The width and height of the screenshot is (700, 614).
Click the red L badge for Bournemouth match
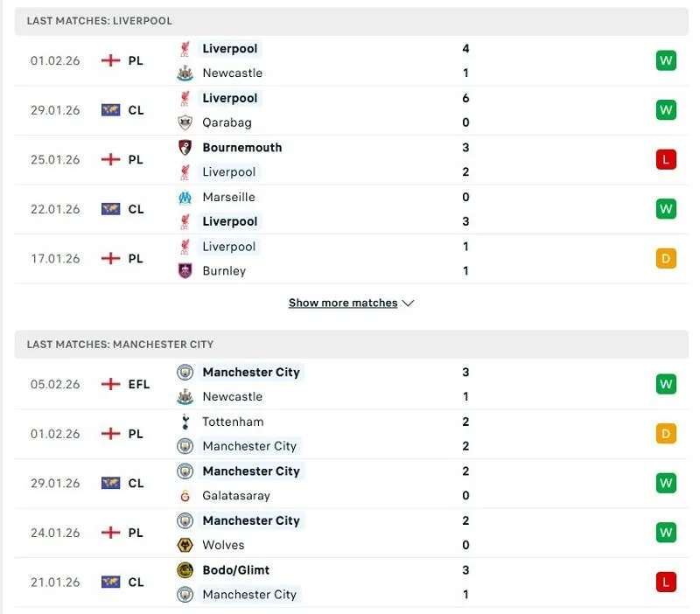coord(666,159)
